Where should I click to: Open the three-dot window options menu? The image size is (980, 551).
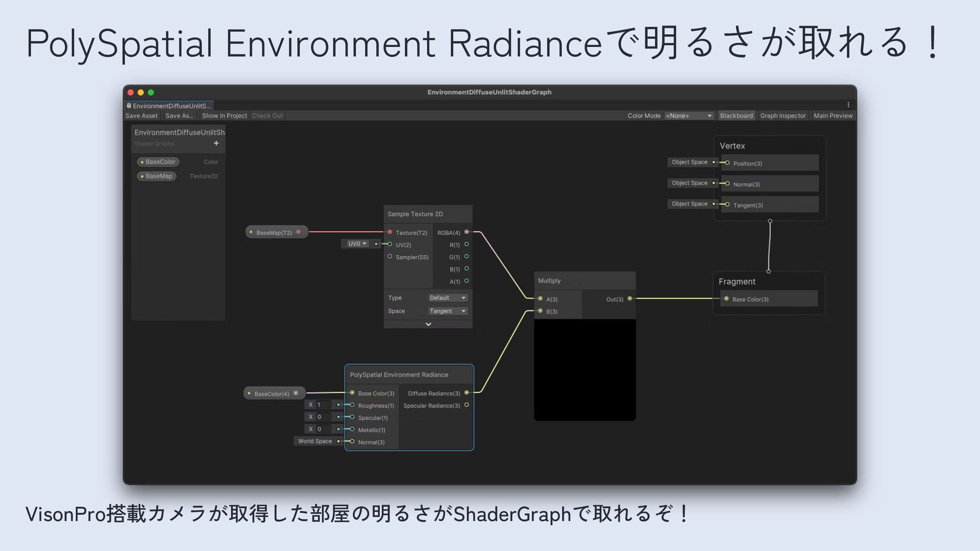pos(848,105)
